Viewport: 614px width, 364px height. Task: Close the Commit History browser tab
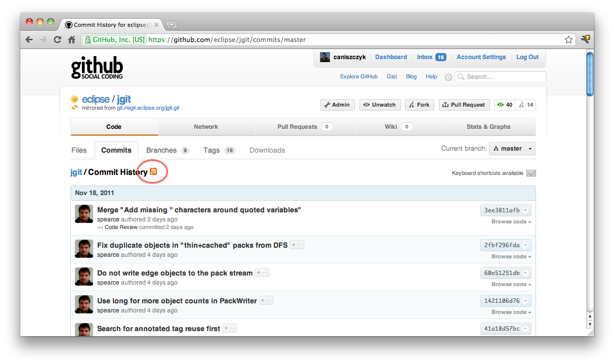156,25
